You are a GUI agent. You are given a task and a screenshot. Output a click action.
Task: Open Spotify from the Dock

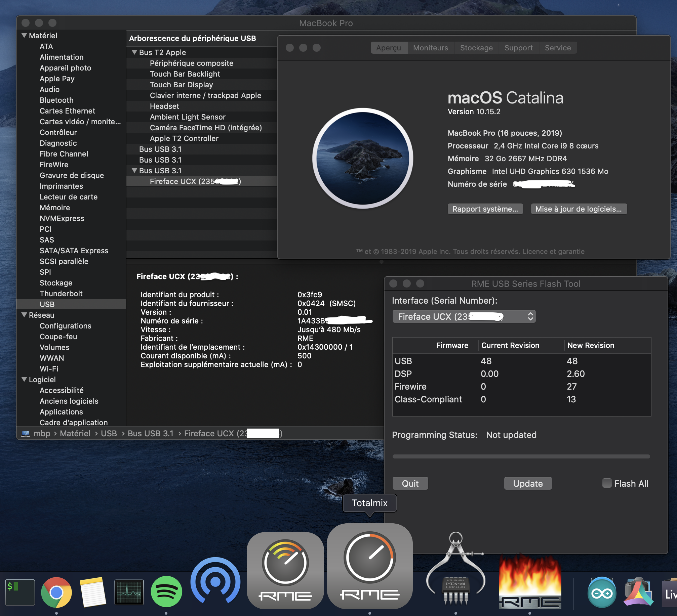(x=166, y=592)
